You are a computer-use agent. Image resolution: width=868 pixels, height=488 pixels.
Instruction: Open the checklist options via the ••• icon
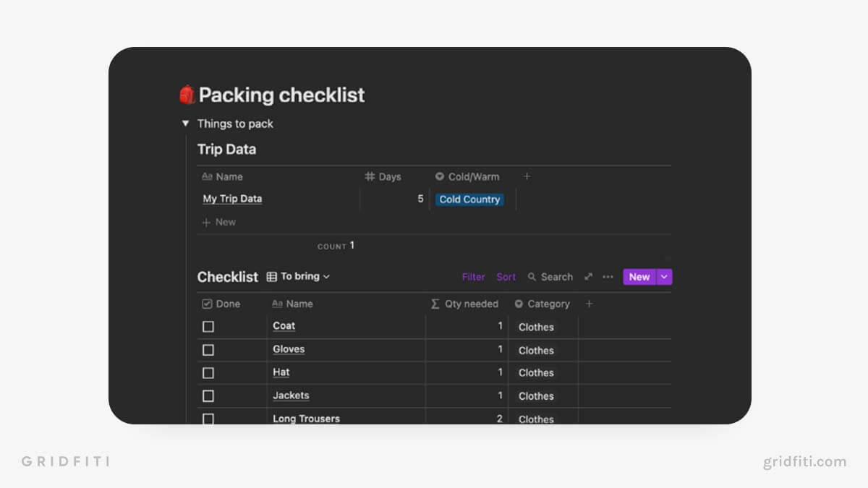click(608, 277)
